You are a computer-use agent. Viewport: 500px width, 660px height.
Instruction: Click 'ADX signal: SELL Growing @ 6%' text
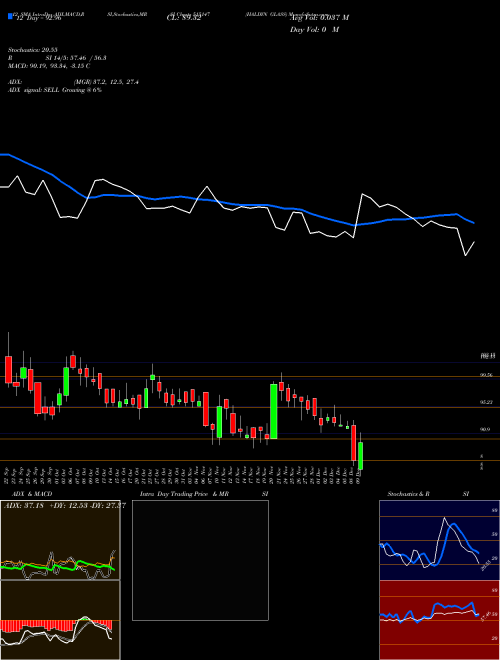point(55,90)
